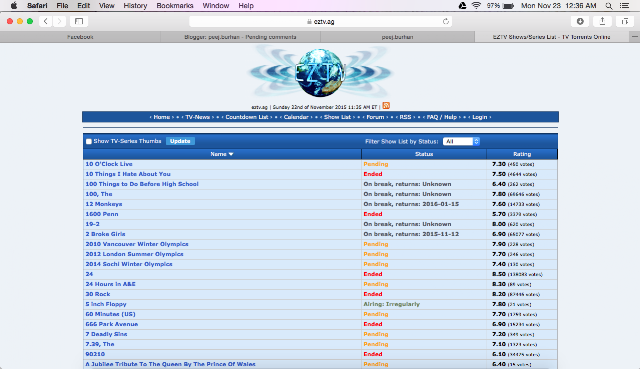Open the Forum nav link

point(375,117)
